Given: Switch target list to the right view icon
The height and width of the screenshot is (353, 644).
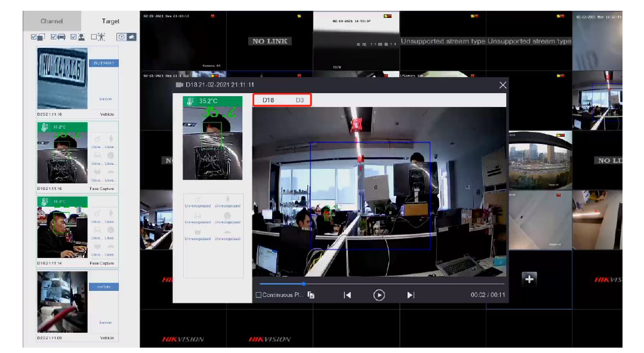Looking at the screenshot, I should [x=131, y=36].
